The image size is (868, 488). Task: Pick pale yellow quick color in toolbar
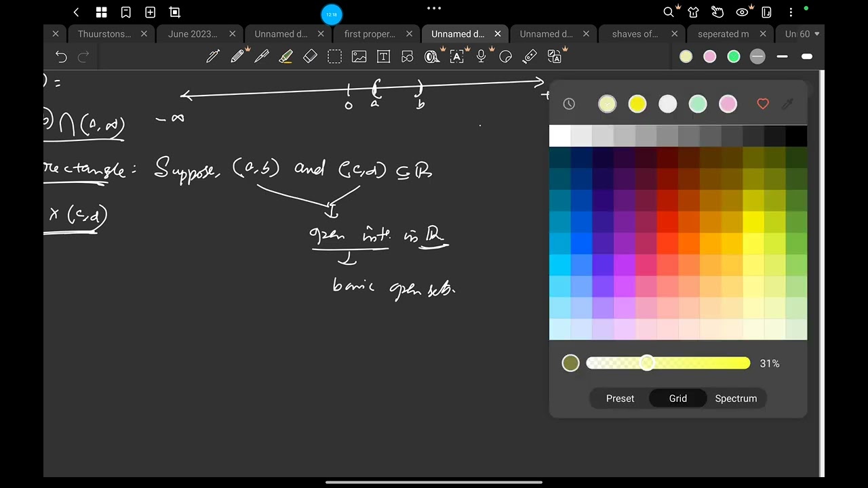tap(686, 57)
